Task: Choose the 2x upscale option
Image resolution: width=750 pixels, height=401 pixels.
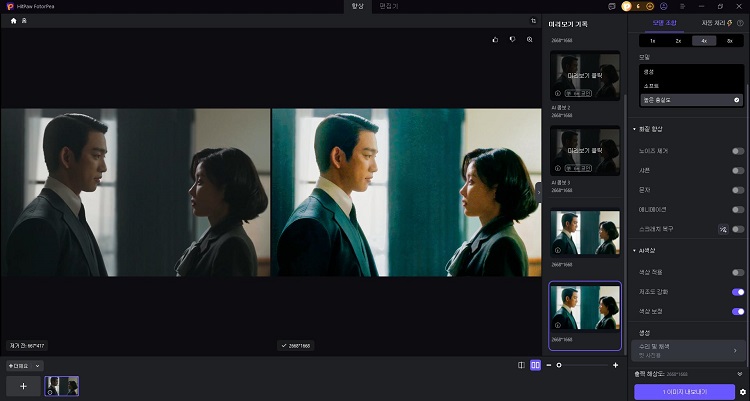Action: [678, 41]
